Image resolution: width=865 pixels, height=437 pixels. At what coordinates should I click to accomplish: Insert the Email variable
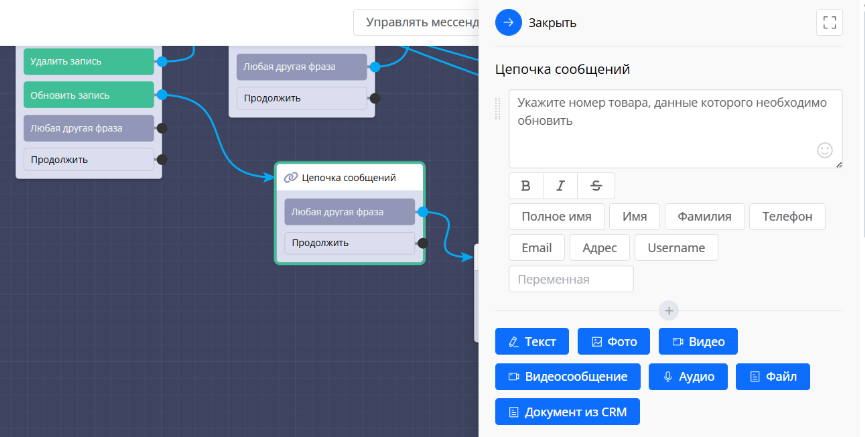[537, 247]
